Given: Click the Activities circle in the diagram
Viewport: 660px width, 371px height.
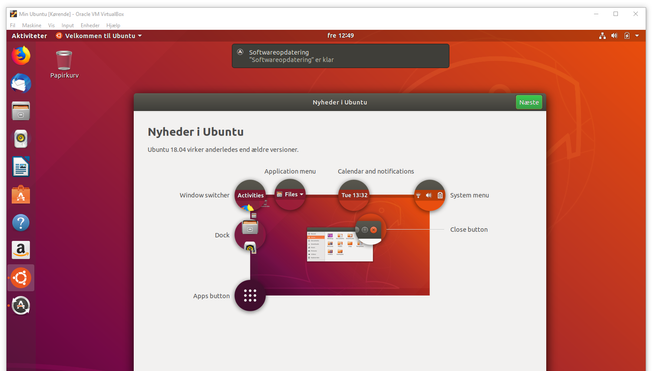Looking at the screenshot, I should [x=250, y=195].
